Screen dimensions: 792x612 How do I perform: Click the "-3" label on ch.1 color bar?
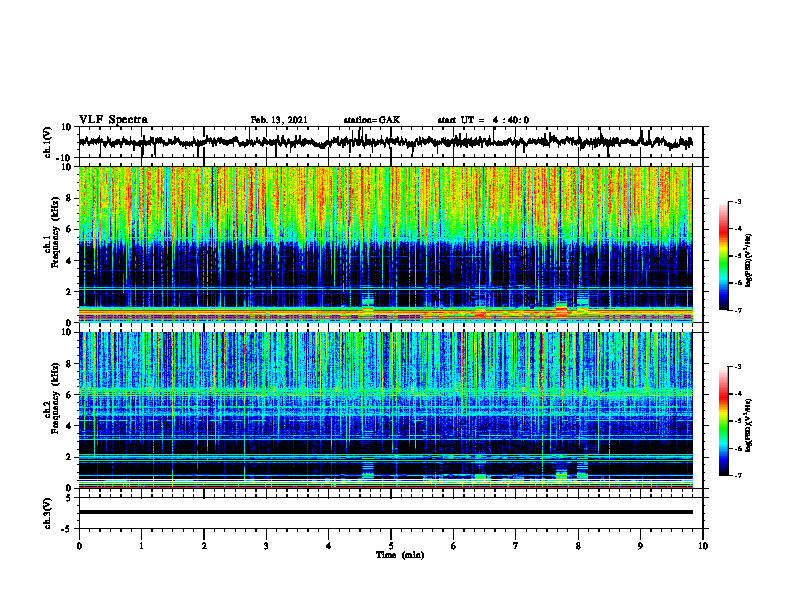point(737,201)
